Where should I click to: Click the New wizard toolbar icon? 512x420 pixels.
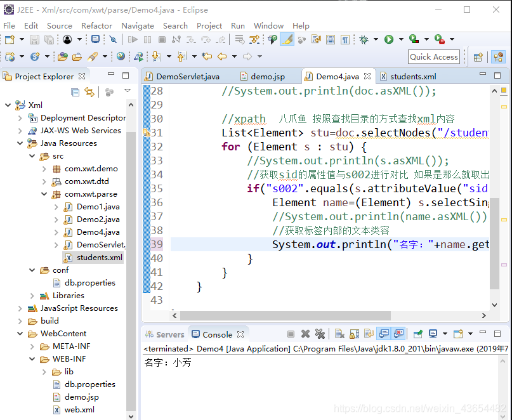pyautogui.click(x=10, y=39)
